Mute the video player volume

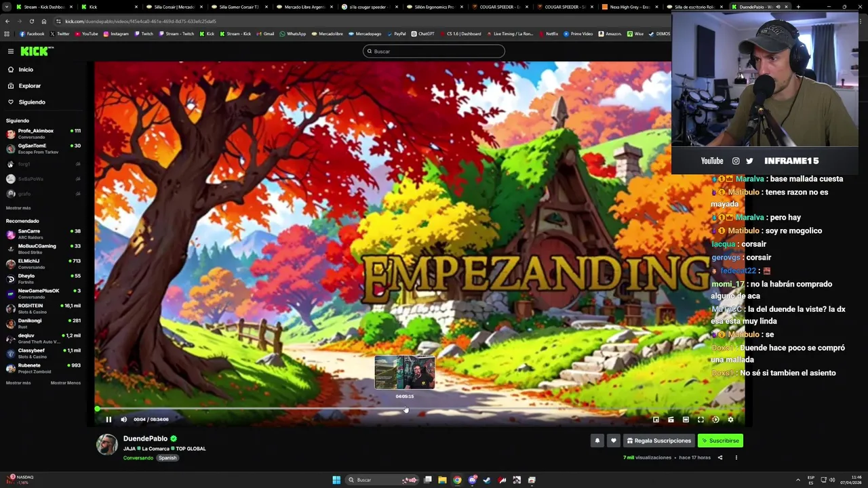[123, 420]
